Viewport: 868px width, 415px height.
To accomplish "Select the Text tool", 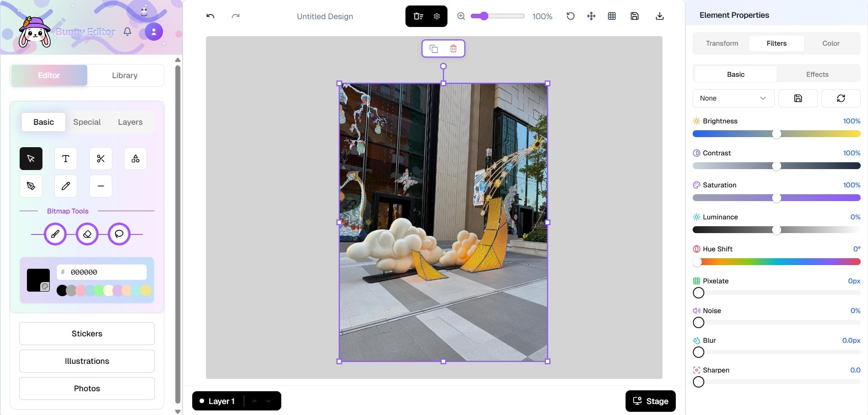I will (65, 159).
